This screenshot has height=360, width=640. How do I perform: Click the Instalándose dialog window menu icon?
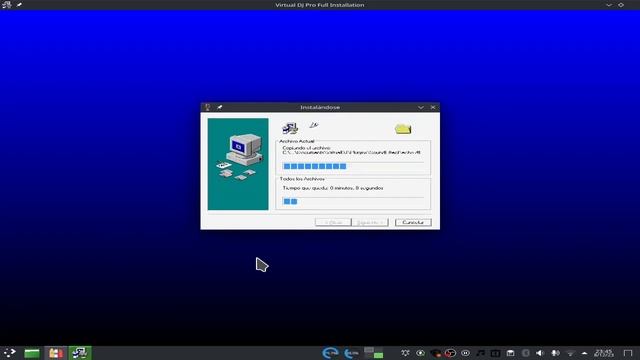click(x=207, y=107)
